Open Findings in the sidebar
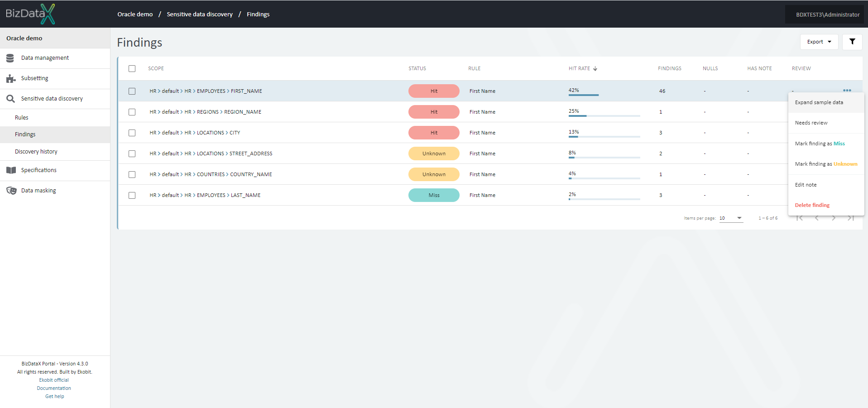Image resolution: width=868 pixels, height=408 pixels. (x=55, y=134)
